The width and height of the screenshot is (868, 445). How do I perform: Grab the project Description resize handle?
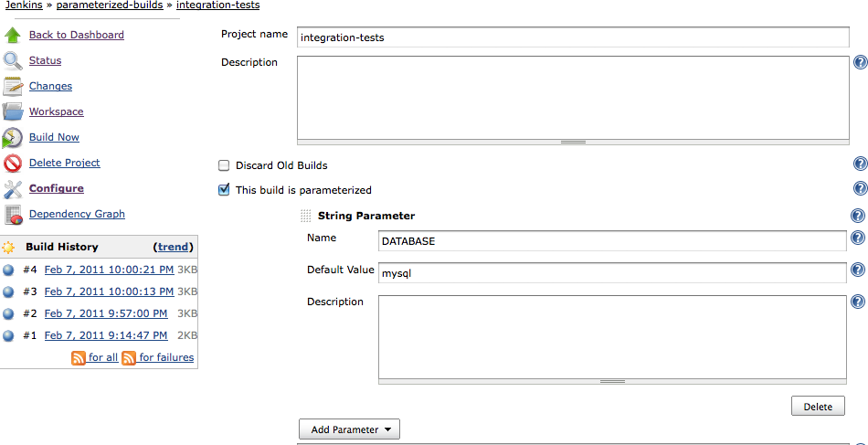[573, 143]
